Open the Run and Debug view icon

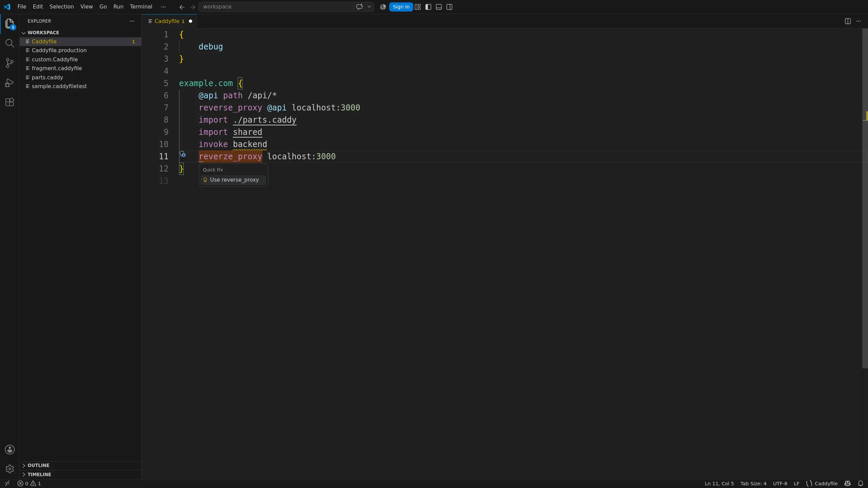(9, 83)
